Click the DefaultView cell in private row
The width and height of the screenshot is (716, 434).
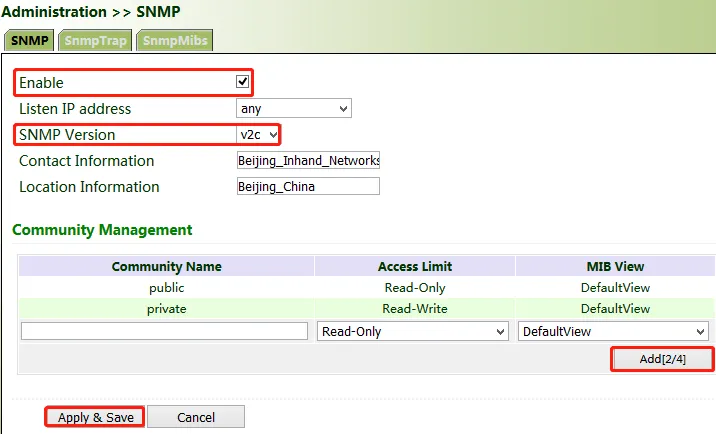615,309
